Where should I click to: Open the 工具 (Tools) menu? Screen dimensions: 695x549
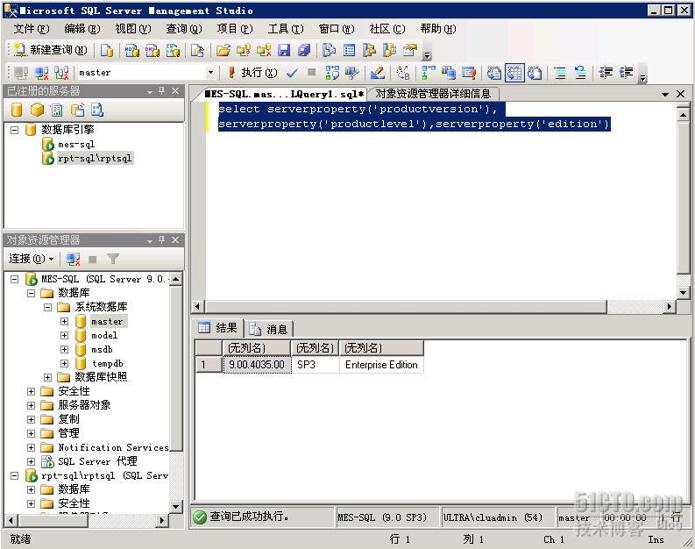286,29
